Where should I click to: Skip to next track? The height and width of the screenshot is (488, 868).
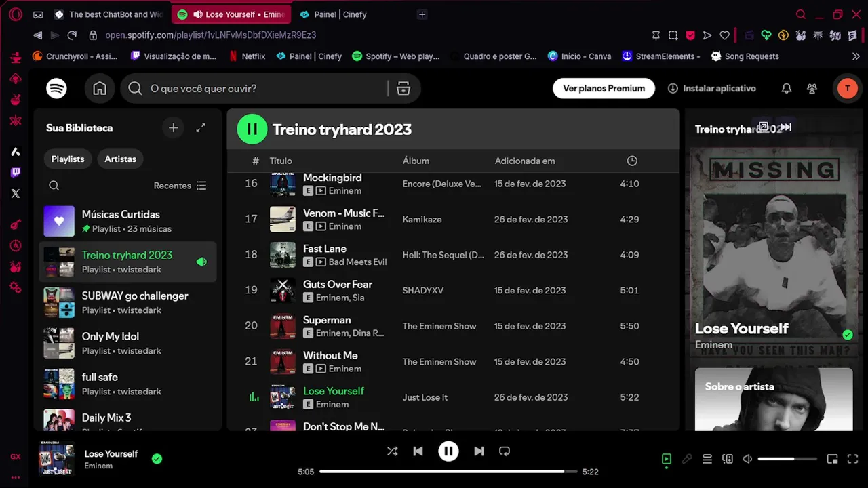coord(479,451)
